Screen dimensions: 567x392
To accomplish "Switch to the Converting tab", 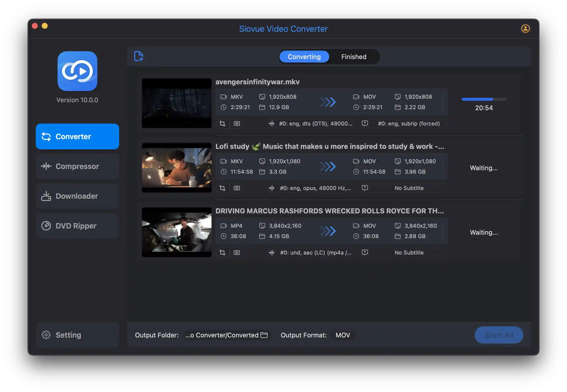I will pos(304,56).
